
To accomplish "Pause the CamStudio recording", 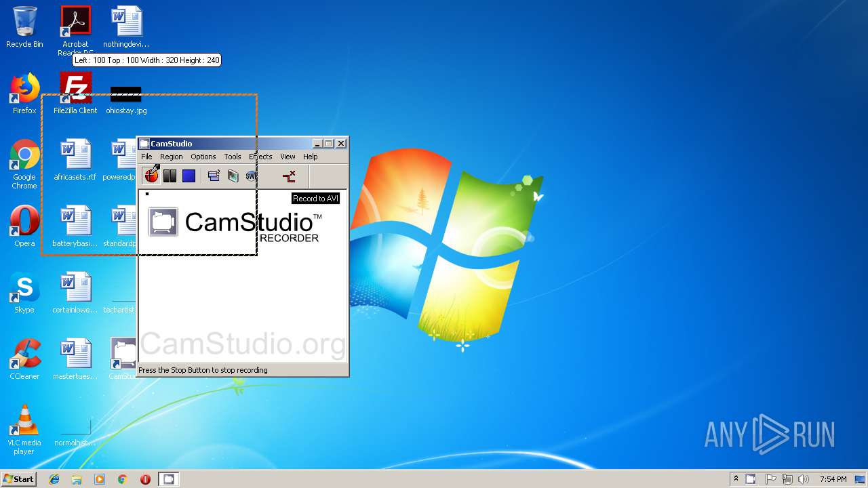I will (x=170, y=176).
